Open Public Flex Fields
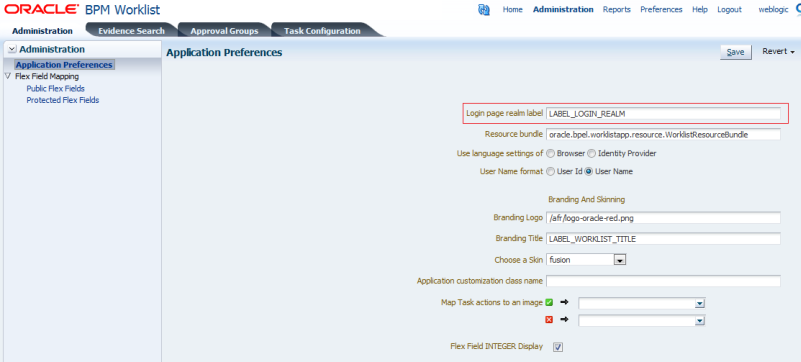801x362 pixels. click(56, 88)
